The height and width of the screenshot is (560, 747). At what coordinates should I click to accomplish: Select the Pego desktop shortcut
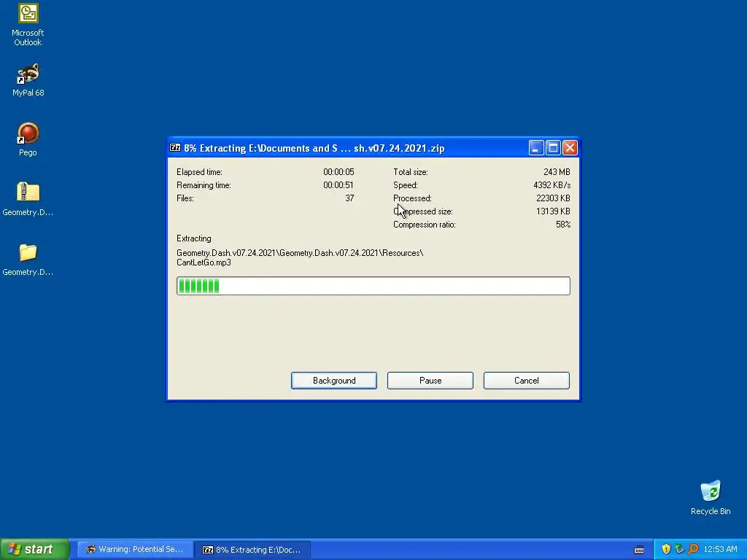point(28,139)
